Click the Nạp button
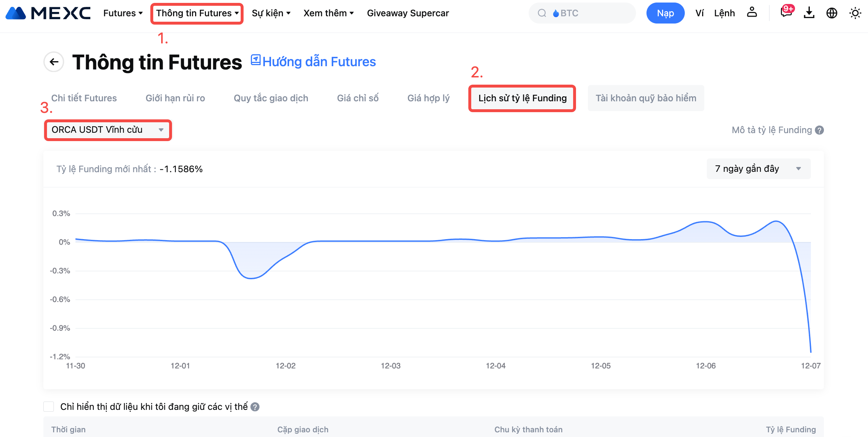The width and height of the screenshot is (868, 437). (665, 13)
